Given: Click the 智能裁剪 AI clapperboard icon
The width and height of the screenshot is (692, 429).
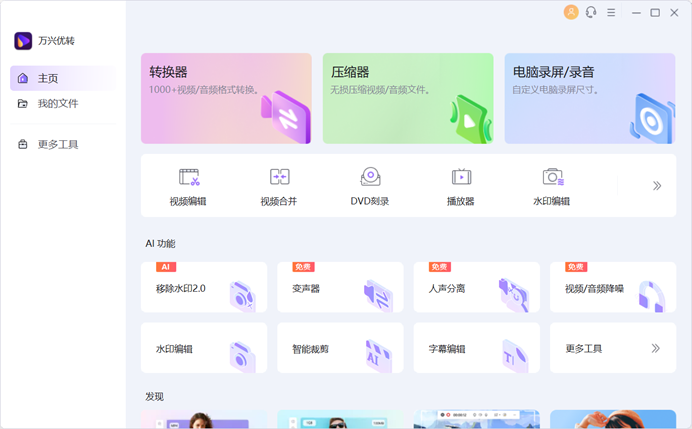Looking at the screenshot, I should [379, 356].
